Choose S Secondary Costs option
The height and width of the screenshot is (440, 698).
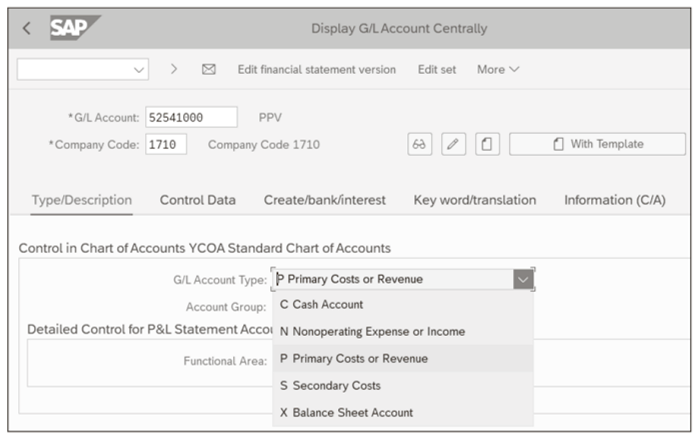(403, 386)
